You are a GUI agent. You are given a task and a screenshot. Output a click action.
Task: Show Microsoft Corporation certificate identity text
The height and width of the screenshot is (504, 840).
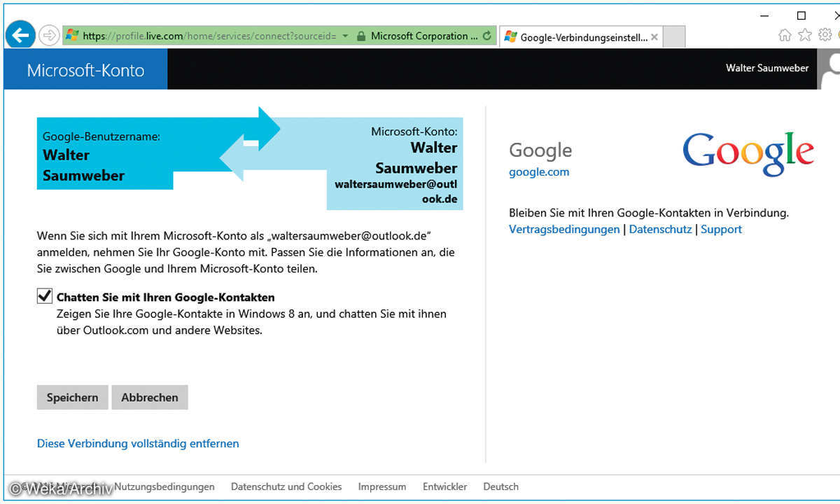click(x=425, y=36)
